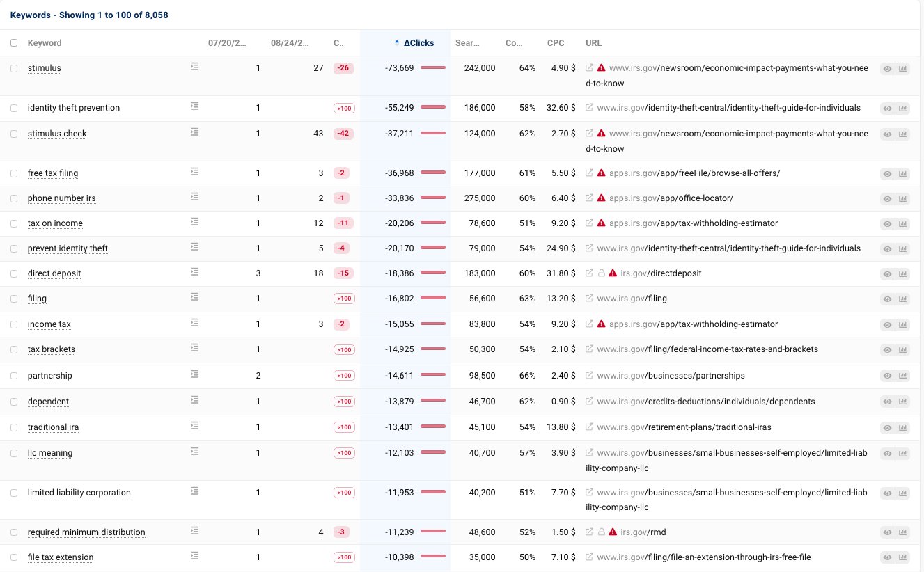
Task: Click the 66% competition value
Action: (x=527, y=376)
